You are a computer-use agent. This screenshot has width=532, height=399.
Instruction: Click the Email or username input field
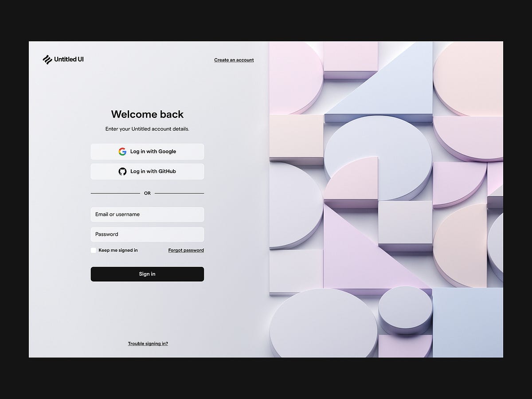[x=147, y=214]
